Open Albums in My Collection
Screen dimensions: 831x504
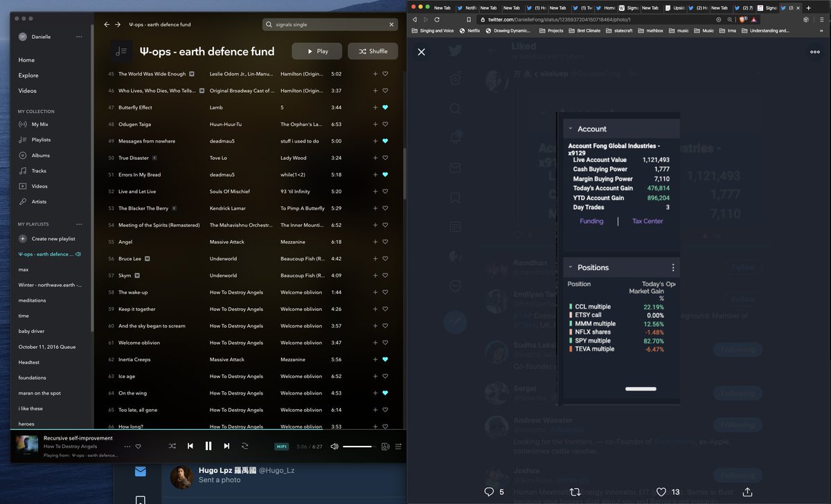coord(34,156)
